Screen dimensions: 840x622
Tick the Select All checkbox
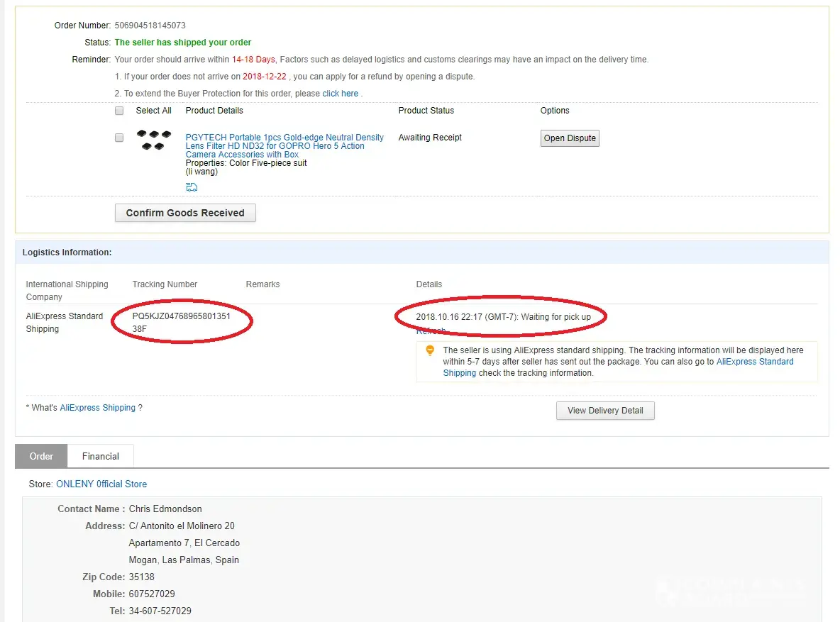pyautogui.click(x=119, y=111)
